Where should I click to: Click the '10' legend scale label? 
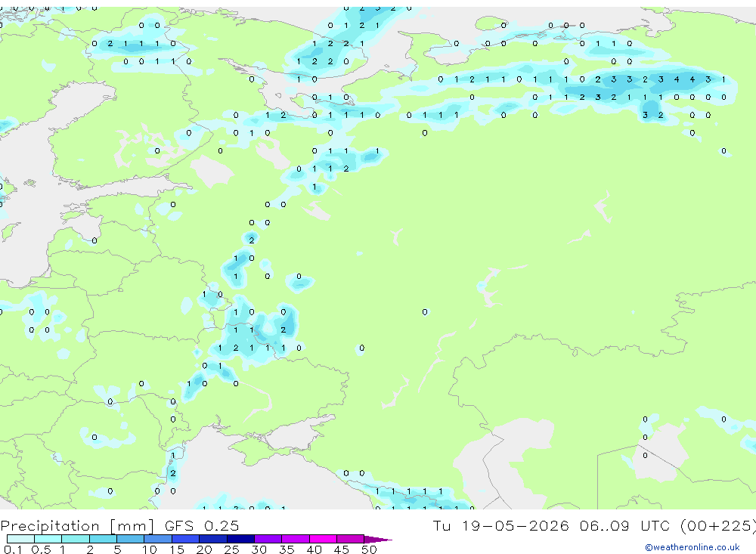point(150,549)
